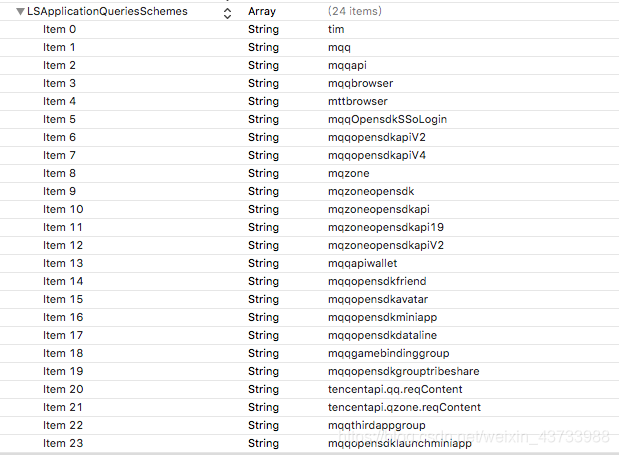Select the value mqqgamebindinggroup
This screenshot has width=619, height=455.
tap(388, 354)
